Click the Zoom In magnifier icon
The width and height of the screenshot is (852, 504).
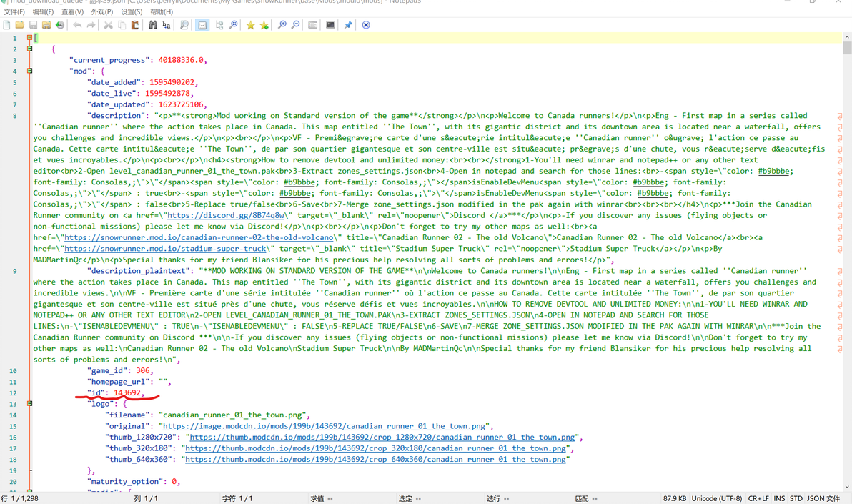(282, 25)
